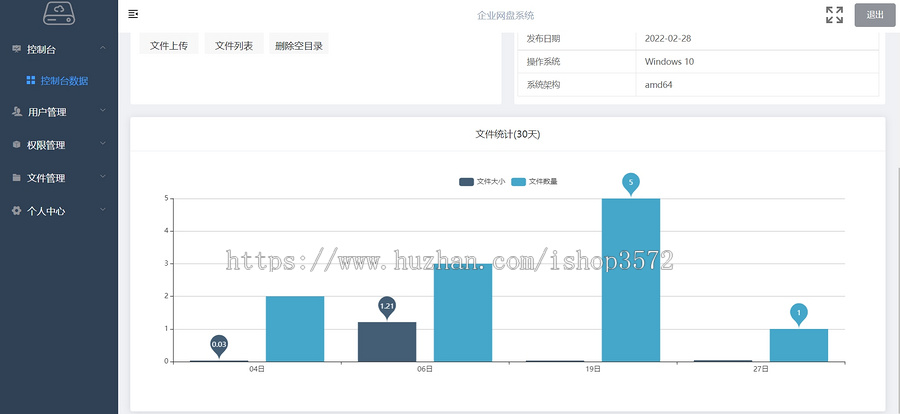The width and height of the screenshot is (900, 414).
Task: Click the cloud drive logo icon
Action: pos(59,13)
